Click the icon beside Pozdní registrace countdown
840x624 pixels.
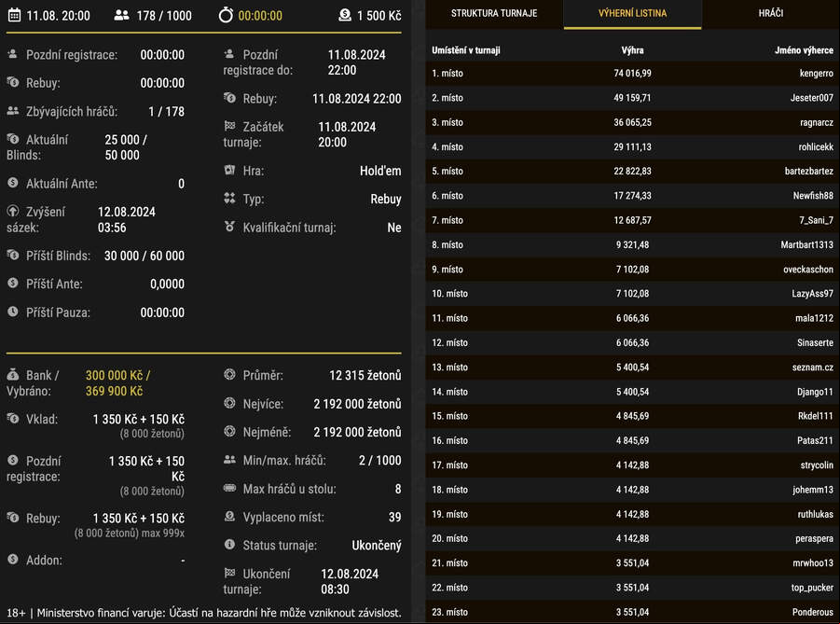13,54
